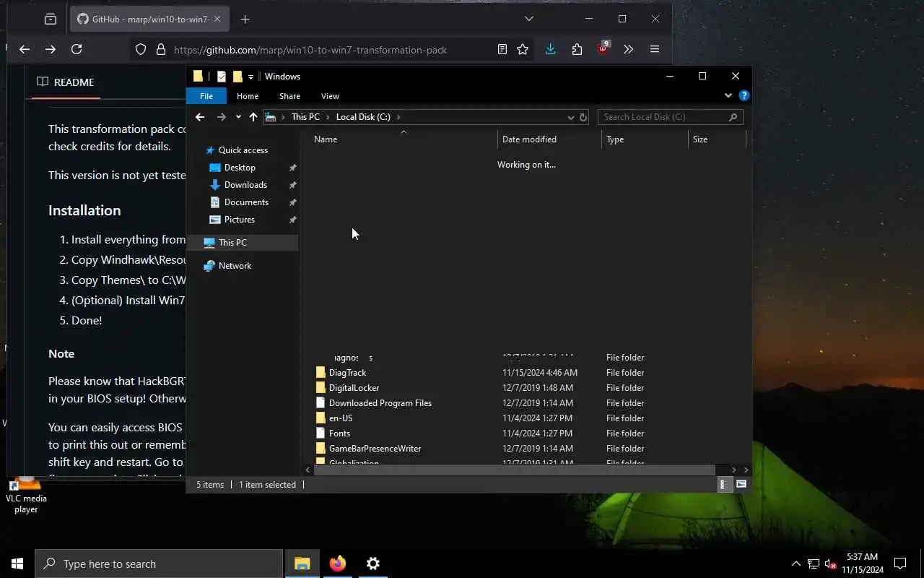Open the uBlock Origin extension icon
This screenshot has width=924, height=578.
603,49
